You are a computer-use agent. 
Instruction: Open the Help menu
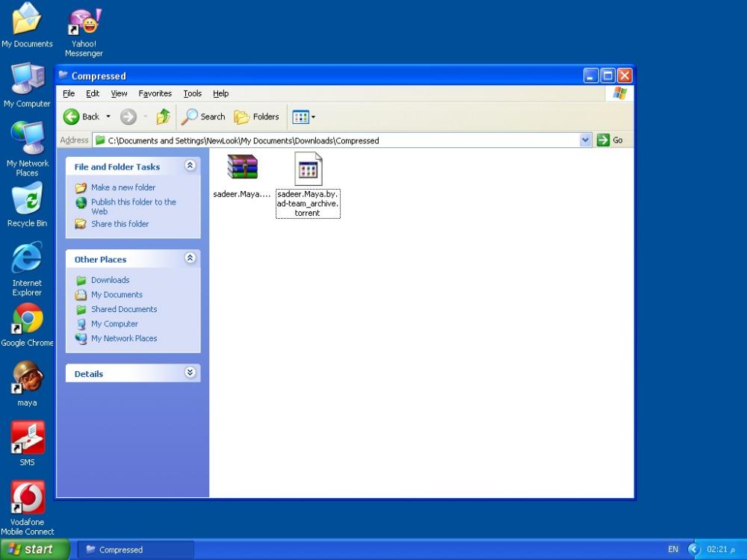(220, 93)
